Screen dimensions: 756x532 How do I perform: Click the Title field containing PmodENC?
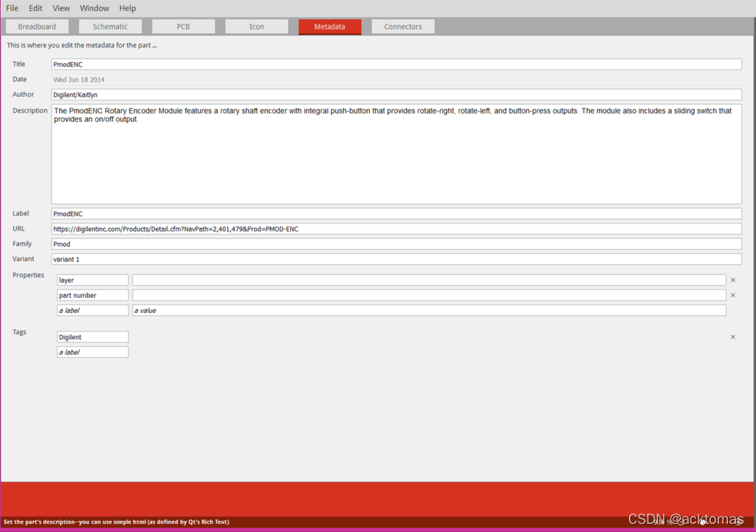[x=396, y=64]
